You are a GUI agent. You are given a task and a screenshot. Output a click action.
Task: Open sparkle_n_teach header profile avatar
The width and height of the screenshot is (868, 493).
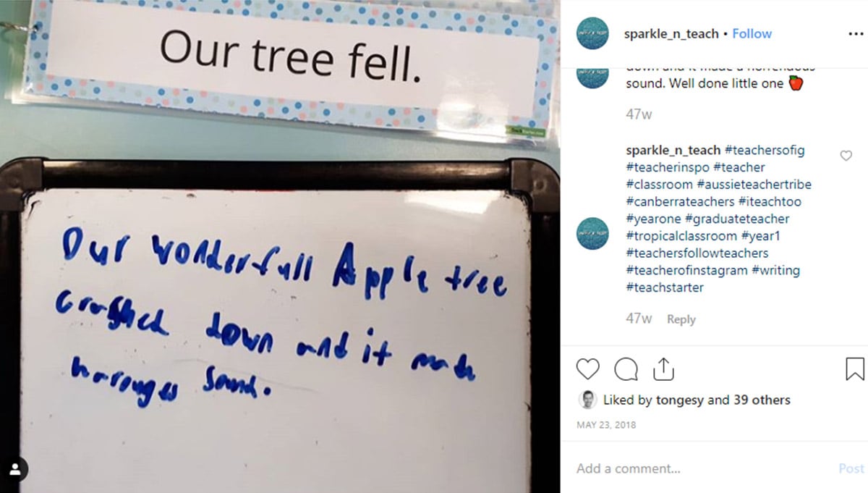point(593,33)
